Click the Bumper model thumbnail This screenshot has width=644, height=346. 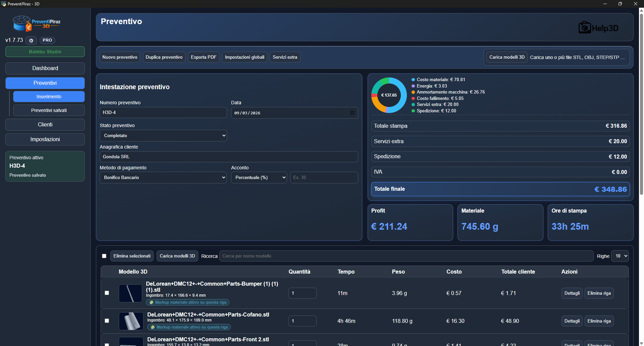tap(130, 293)
